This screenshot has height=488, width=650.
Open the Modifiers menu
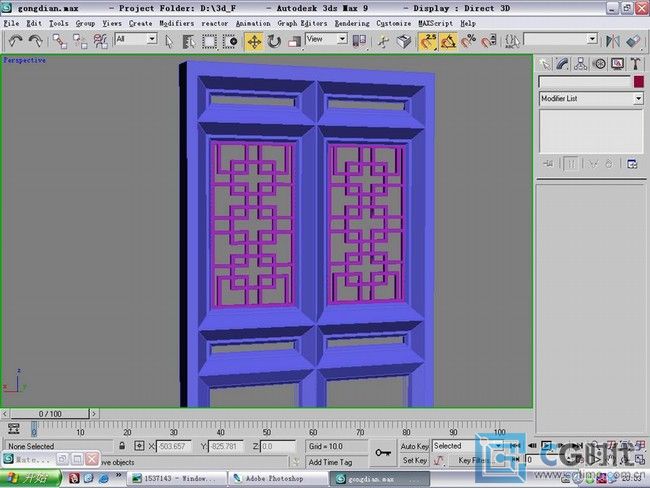coord(177,23)
